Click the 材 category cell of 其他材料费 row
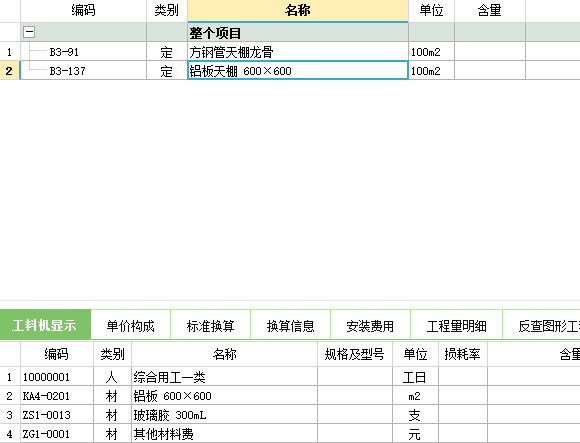 pos(112,433)
